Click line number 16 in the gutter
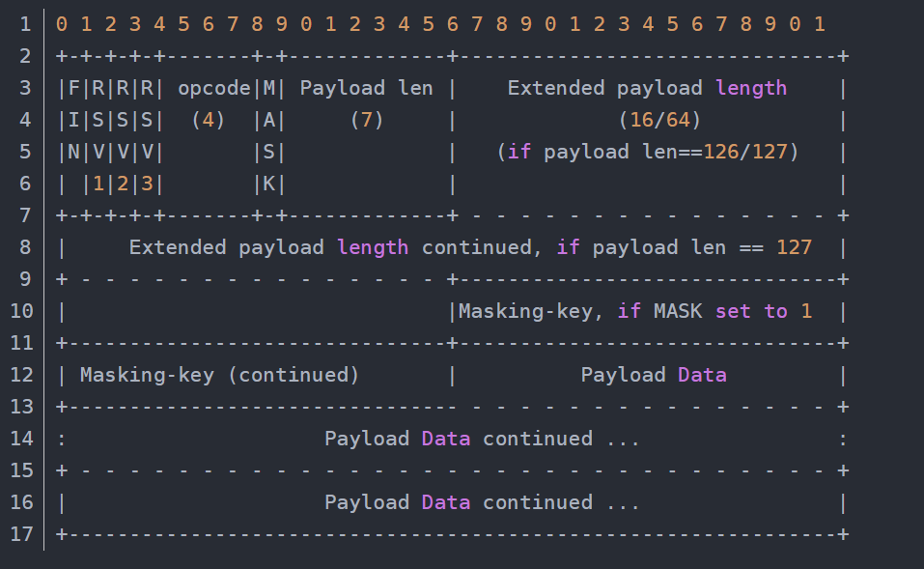Viewport: 924px width, 569px height. 22,502
